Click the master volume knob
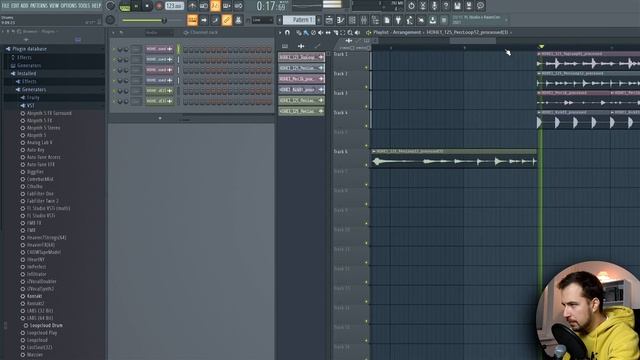This screenshot has width=640, height=360. click(x=110, y=6)
